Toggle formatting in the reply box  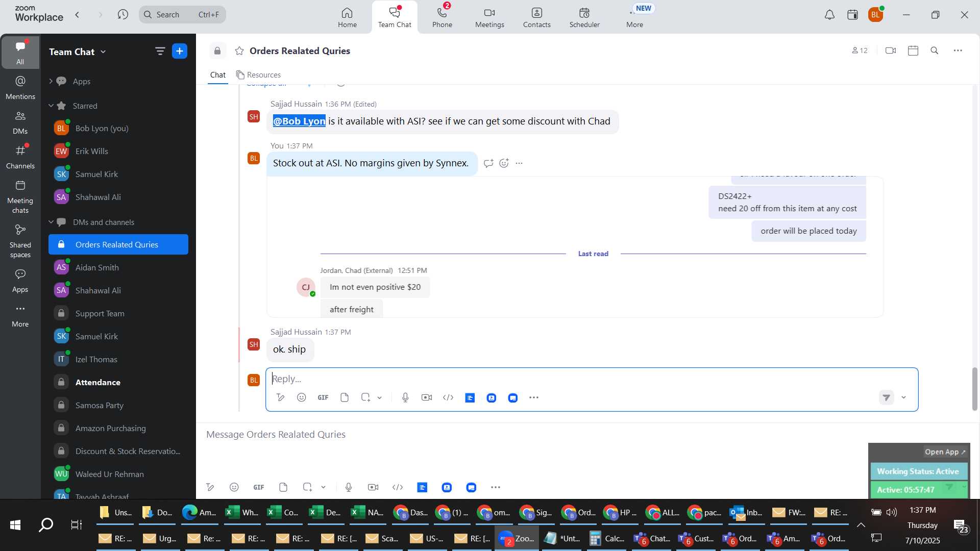[280, 397]
